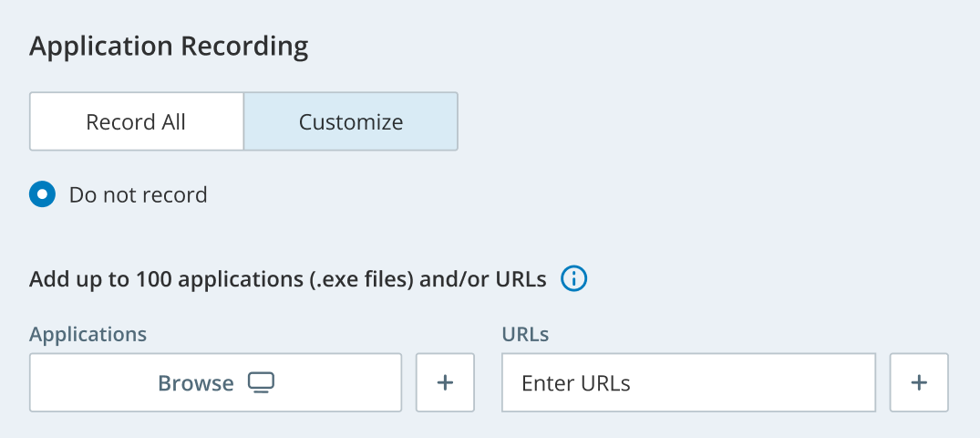Click the word Browse in applications box
This screenshot has width=980, height=438.
196,383
